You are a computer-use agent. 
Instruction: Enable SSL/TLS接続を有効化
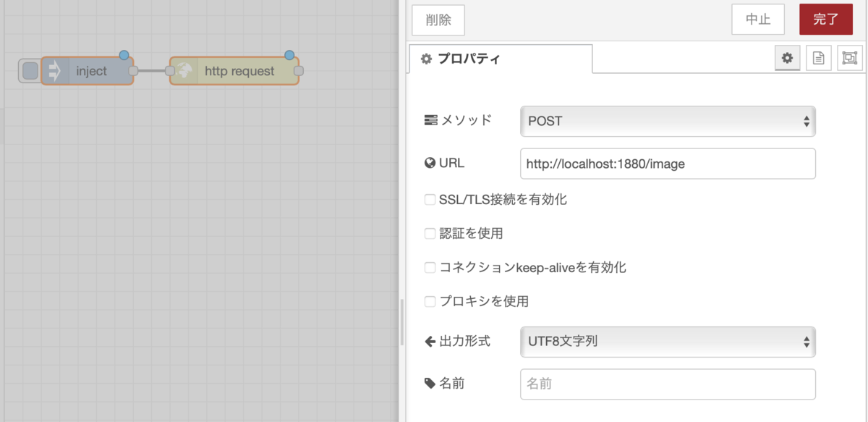pyautogui.click(x=430, y=199)
